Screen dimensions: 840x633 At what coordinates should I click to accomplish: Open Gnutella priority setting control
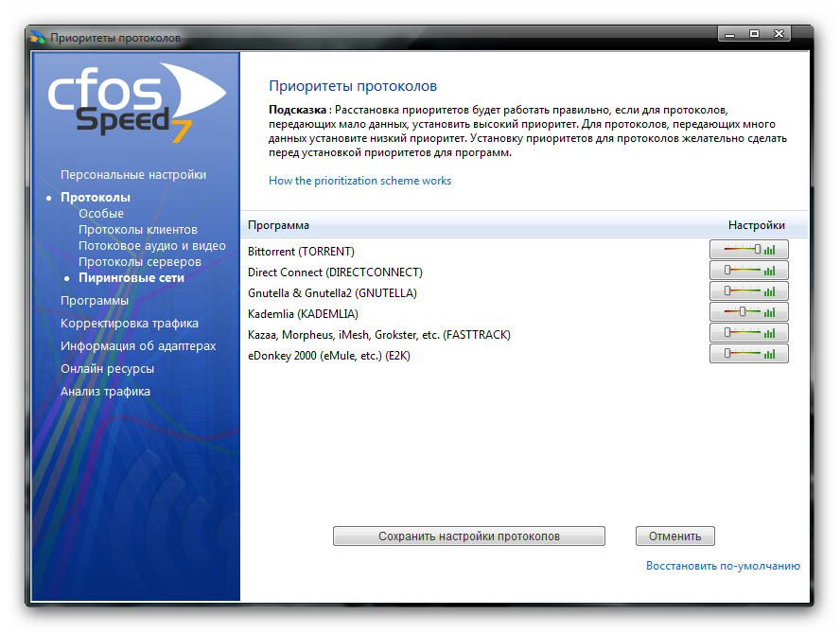pyautogui.click(x=748, y=291)
